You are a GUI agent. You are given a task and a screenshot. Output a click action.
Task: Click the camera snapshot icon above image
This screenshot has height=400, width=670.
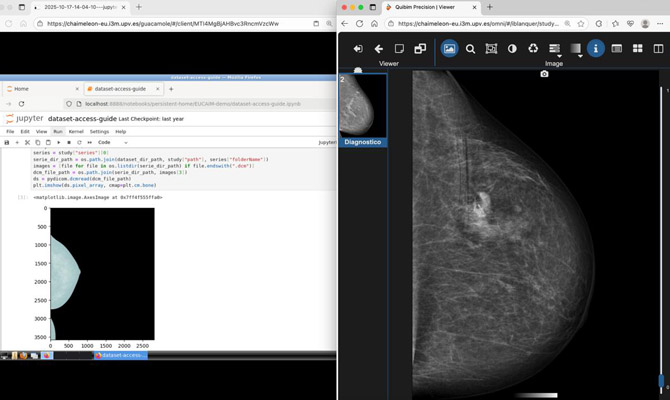pyautogui.click(x=544, y=74)
